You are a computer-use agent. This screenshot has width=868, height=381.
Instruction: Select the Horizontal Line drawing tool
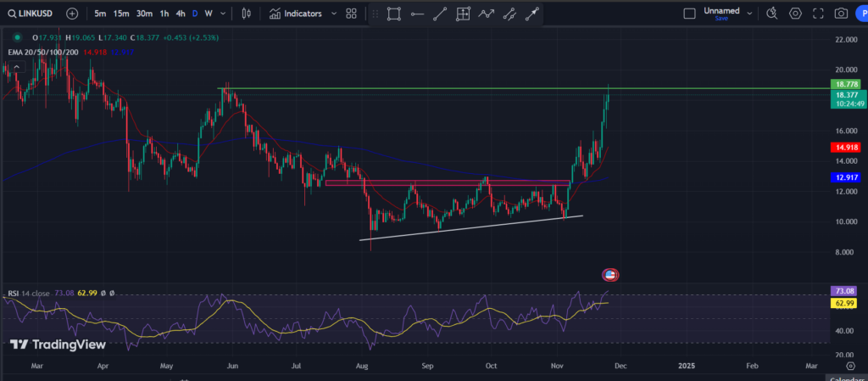click(417, 14)
